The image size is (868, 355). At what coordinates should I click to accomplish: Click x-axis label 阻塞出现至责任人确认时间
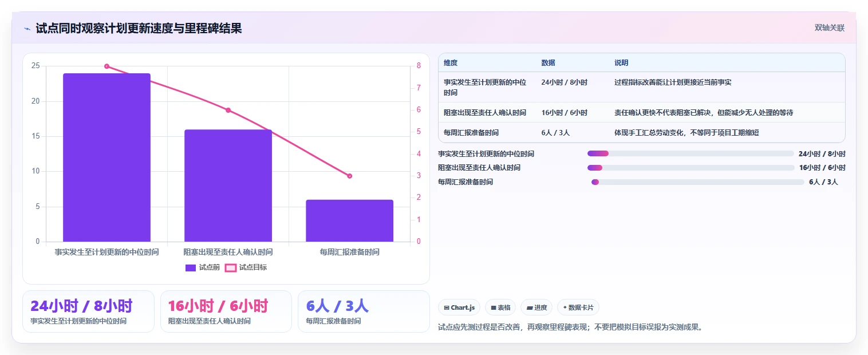(228, 252)
